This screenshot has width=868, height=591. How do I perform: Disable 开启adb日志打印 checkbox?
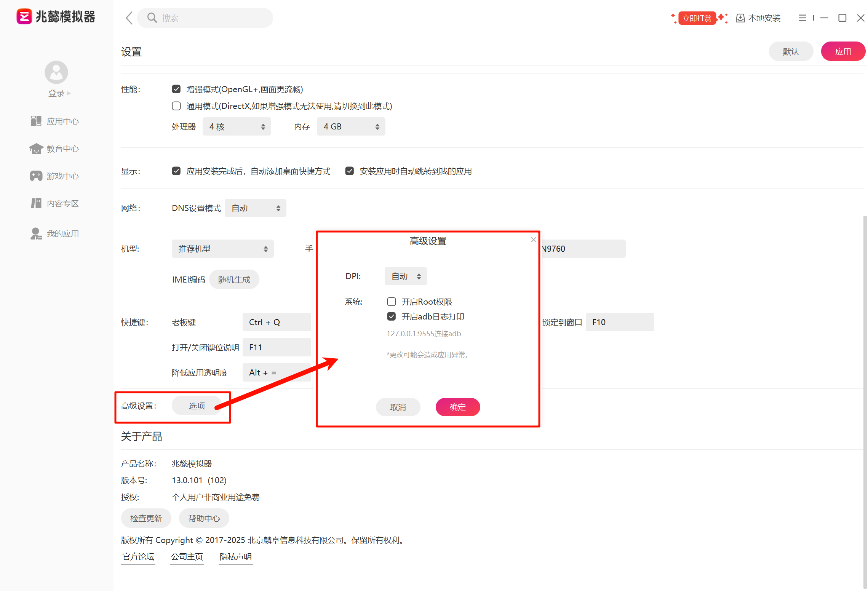tap(391, 316)
